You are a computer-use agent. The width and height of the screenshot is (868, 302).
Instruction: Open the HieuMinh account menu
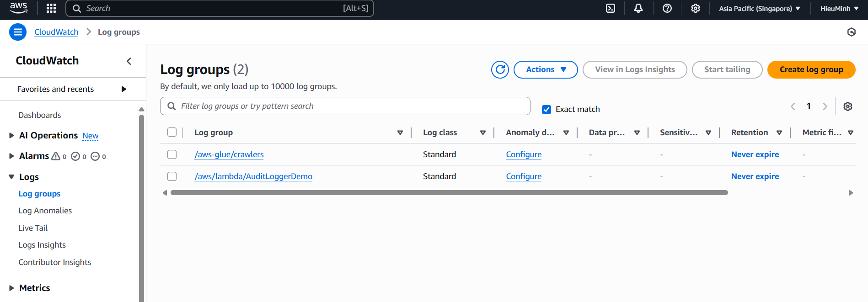coord(839,8)
